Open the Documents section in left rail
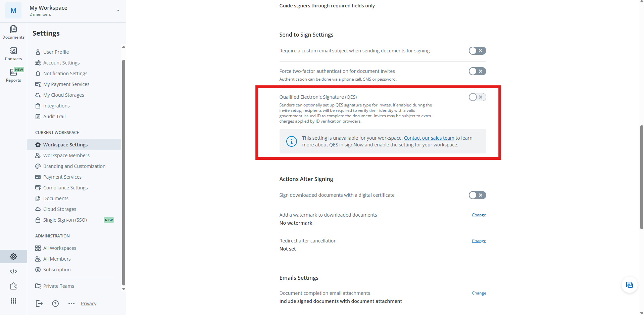Viewport: 644px width, 315px height. coord(13,32)
